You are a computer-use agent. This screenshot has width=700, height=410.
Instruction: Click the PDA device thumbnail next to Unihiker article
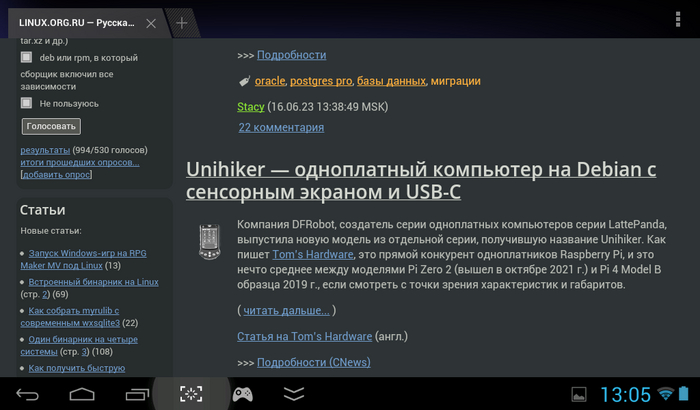coord(209,242)
